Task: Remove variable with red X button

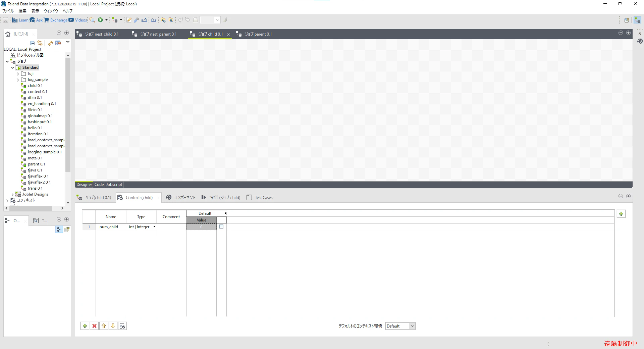Action: pos(94,326)
